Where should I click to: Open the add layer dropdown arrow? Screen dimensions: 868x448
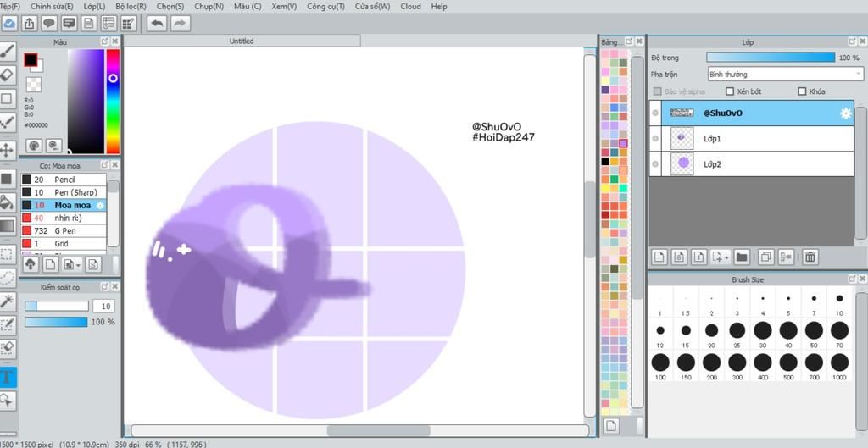tap(726, 257)
